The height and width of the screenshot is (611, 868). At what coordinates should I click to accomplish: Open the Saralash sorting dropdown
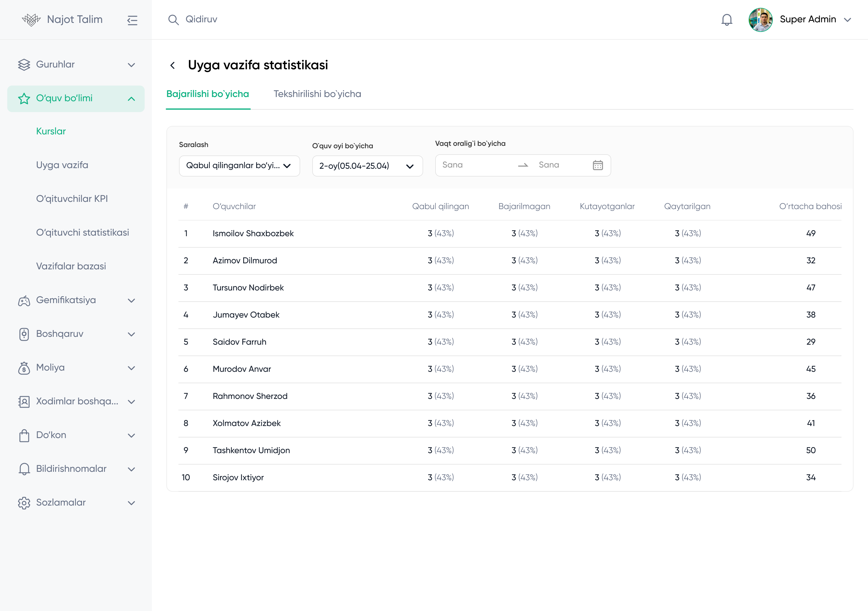click(x=239, y=166)
